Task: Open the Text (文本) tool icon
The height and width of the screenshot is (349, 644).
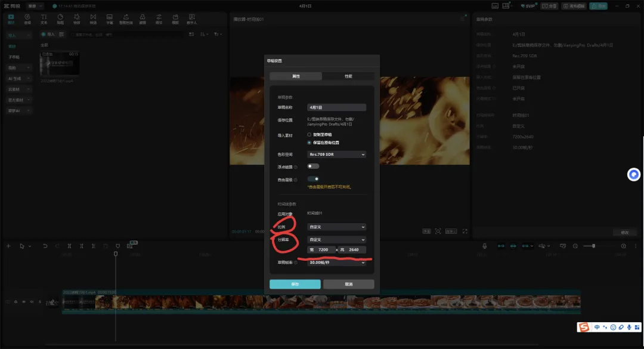Action: click(44, 19)
